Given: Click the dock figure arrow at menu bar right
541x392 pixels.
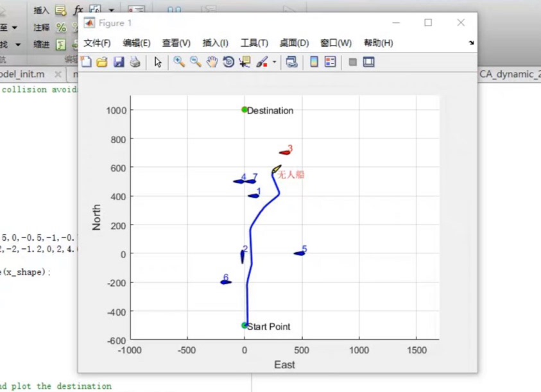Looking at the screenshot, I should pos(471,43).
